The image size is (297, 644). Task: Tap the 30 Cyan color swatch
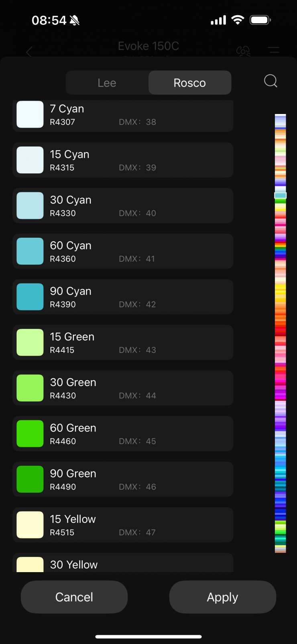[x=30, y=206]
